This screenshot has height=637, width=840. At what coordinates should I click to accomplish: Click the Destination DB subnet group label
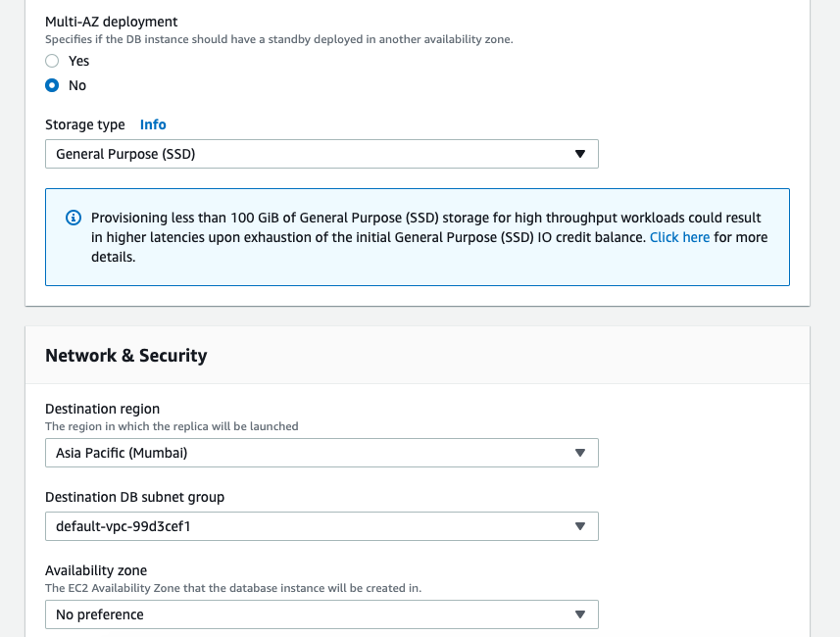coord(134,497)
